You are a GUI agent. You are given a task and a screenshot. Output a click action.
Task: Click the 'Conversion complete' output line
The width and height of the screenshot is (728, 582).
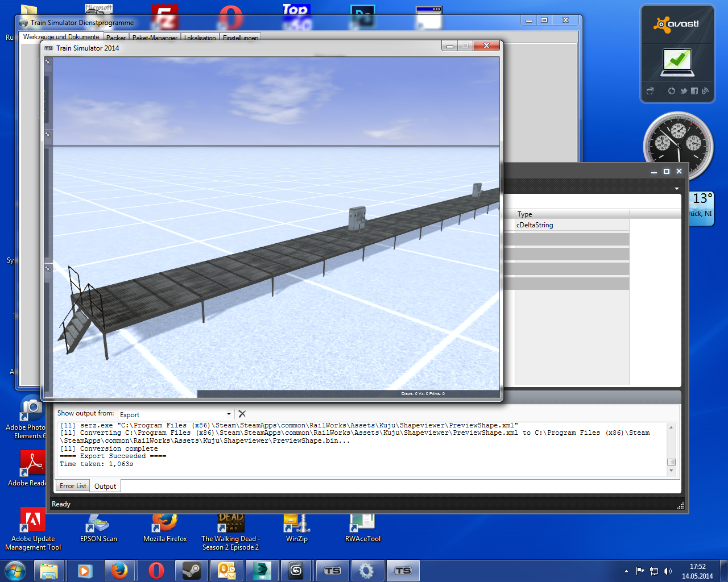point(109,448)
